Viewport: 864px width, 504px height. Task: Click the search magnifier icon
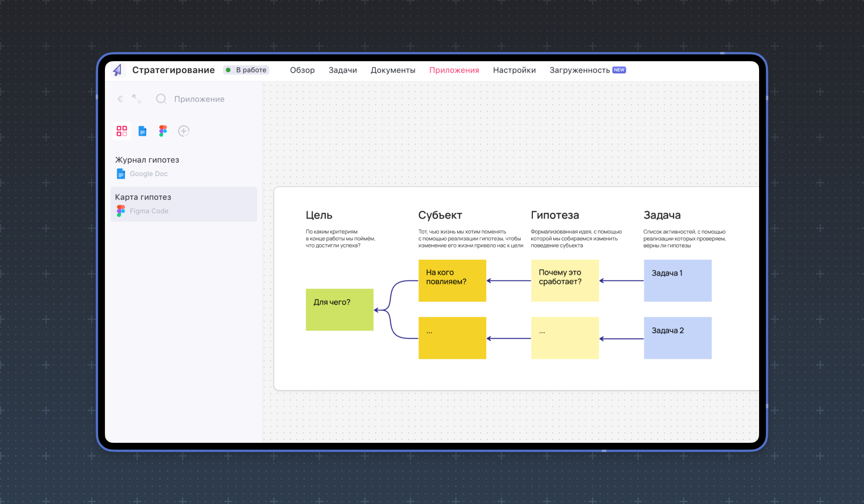click(161, 99)
